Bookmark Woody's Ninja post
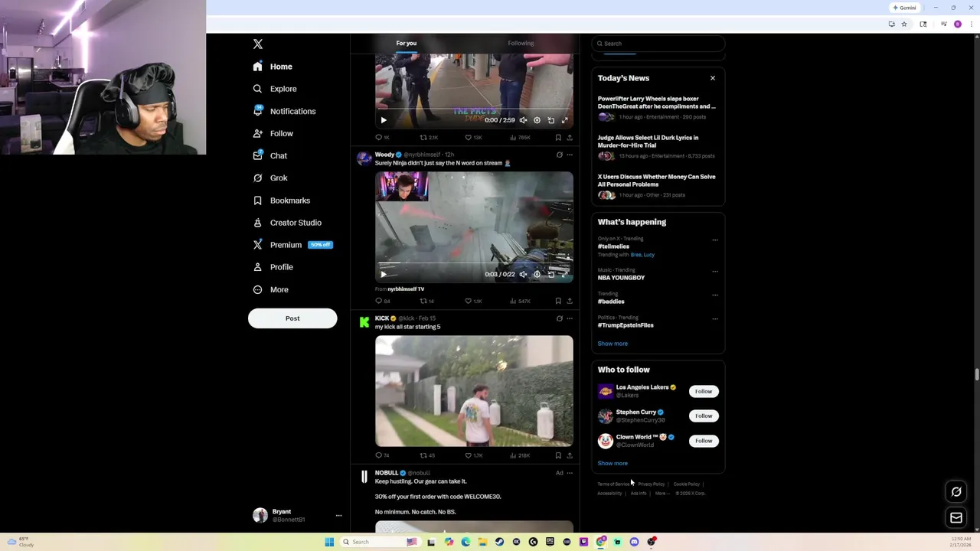The width and height of the screenshot is (980, 551). pyautogui.click(x=558, y=301)
